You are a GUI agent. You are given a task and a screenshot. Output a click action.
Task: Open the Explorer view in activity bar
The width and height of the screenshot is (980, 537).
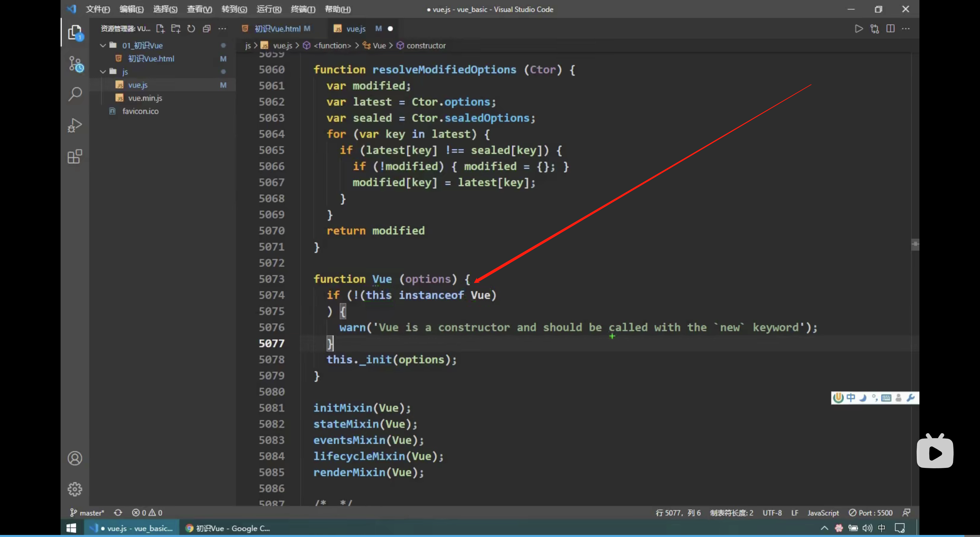(x=75, y=33)
